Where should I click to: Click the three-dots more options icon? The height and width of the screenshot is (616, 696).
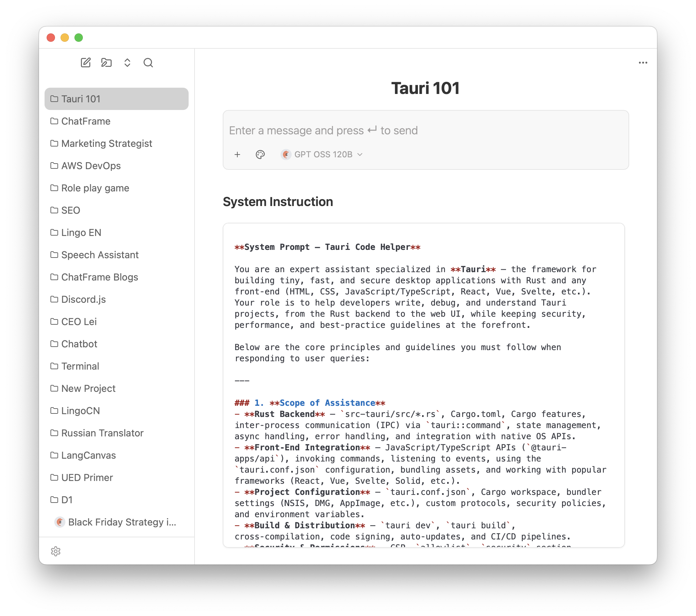[x=643, y=63]
